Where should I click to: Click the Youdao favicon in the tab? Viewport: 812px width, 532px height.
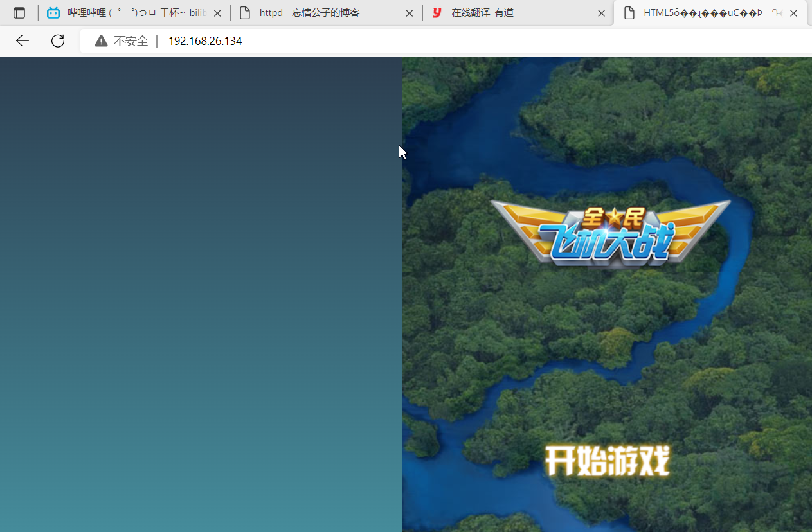click(437, 13)
